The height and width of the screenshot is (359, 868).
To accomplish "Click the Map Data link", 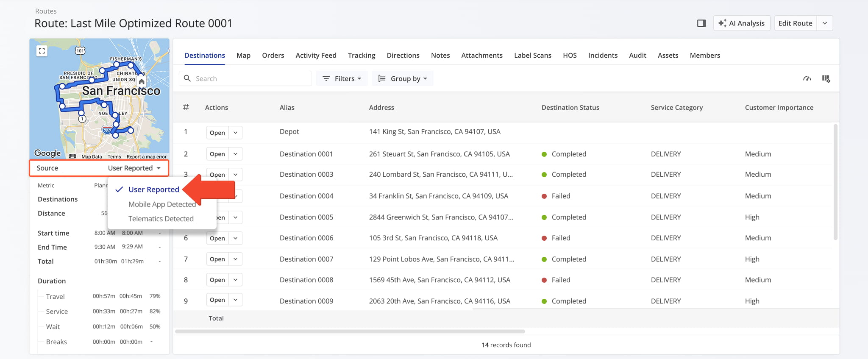I will pyautogui.click(x=92, y=157).
